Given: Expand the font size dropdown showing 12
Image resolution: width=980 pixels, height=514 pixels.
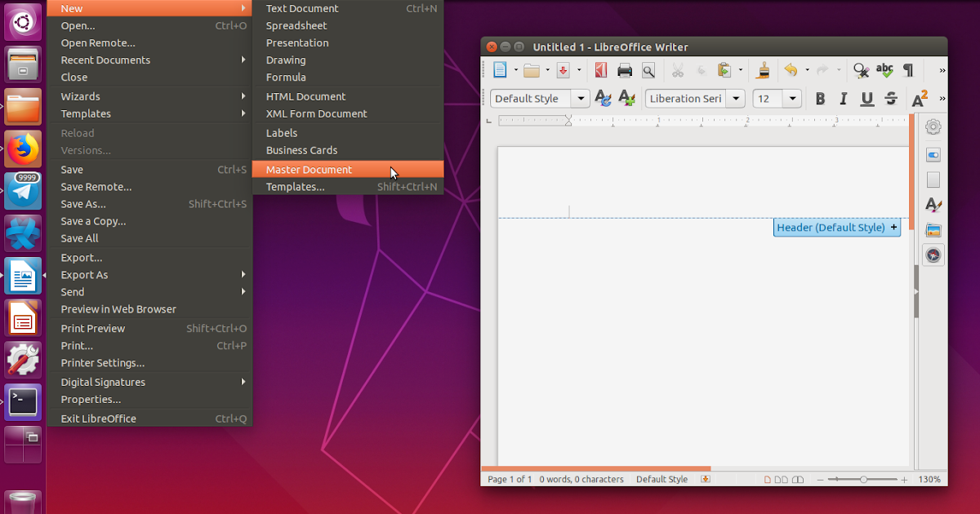Looking at the screenshot, I should [x=791, y=98].
